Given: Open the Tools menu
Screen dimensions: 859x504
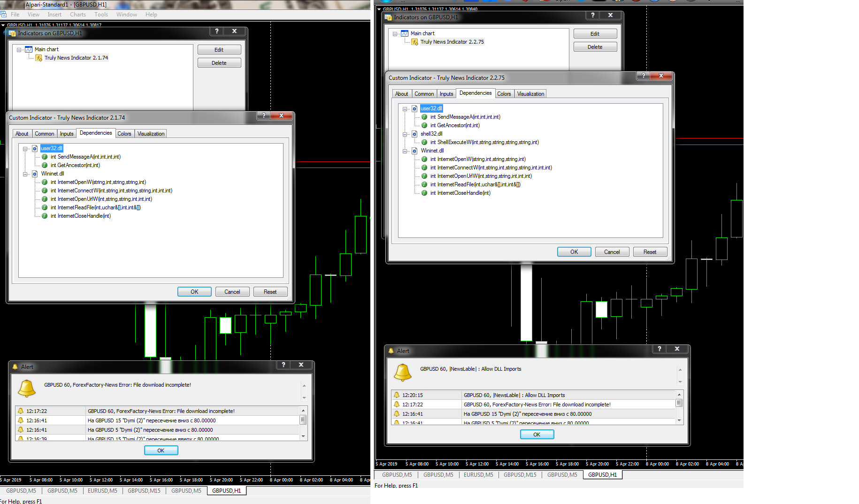Looking at the screenshot, I should coord(101,15).
